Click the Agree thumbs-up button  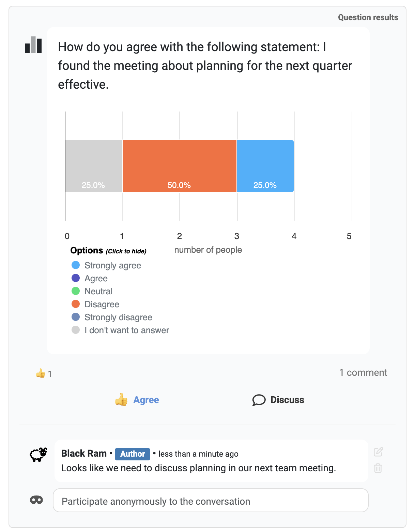[137, 400]
